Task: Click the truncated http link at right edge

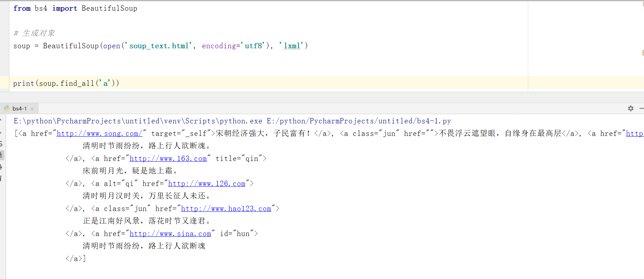Action: point(635,133)
